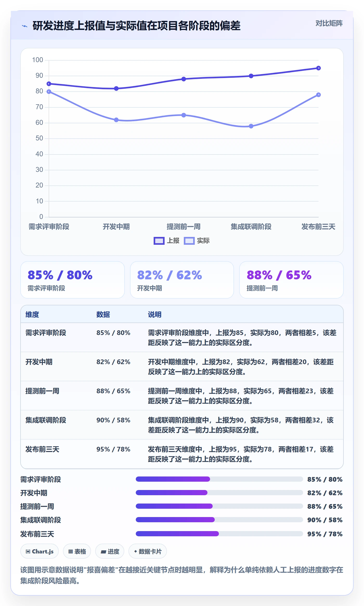Screen dimensions: 364x606
Task: Click the 数据 column header
Action: 103,314
